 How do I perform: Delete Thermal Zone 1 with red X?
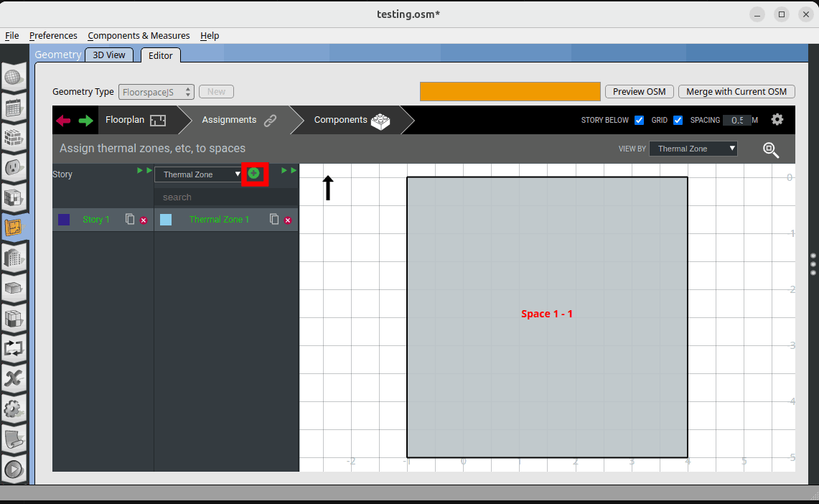click(287, 220)
